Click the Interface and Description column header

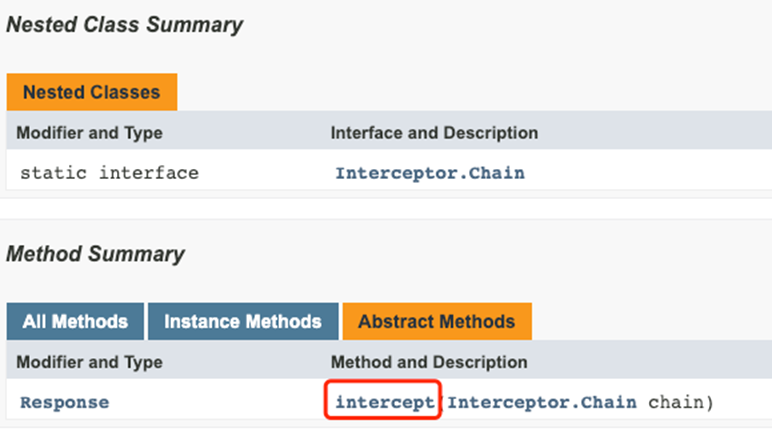click(x=434, y=132)
